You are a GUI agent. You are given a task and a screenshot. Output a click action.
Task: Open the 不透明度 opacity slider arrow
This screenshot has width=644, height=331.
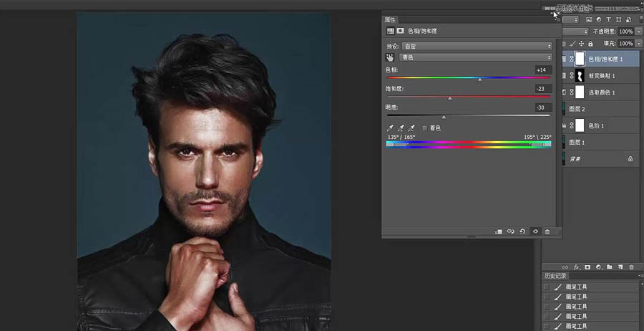coord(639,32)
